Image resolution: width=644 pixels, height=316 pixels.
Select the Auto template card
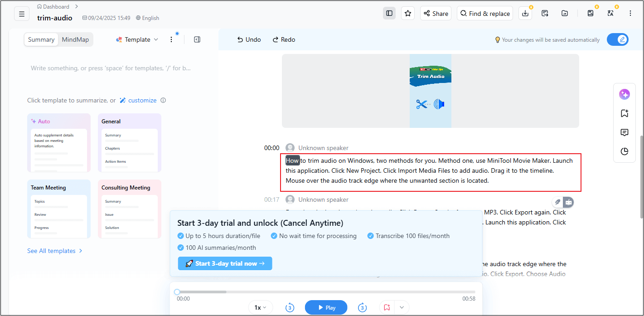(59, 143)
